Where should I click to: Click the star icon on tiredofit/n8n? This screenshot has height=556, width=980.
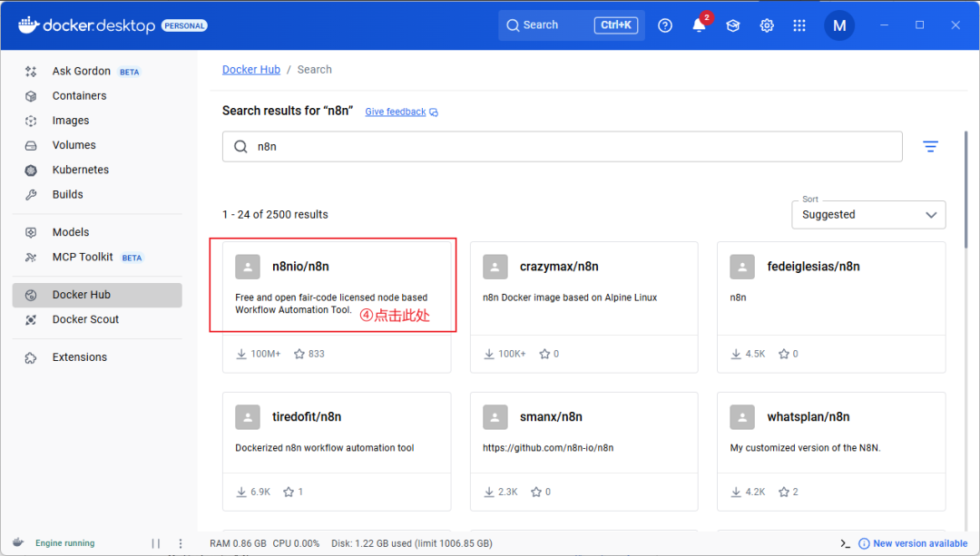[x=289, y=493]
